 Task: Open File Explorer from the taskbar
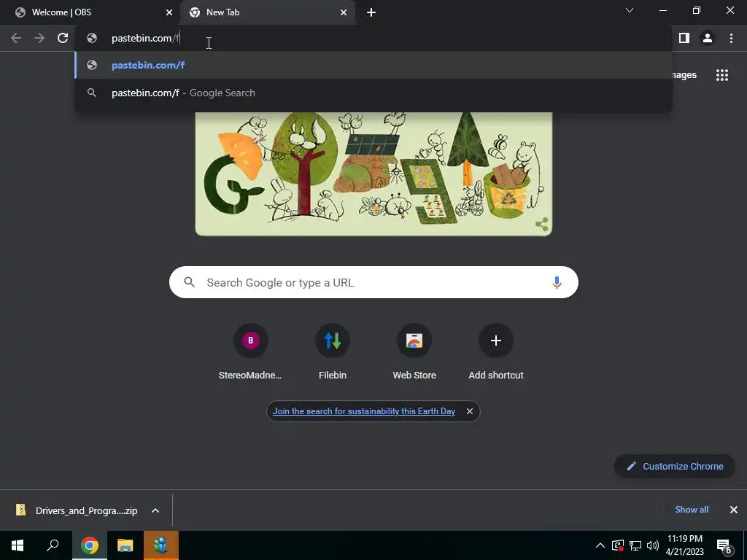tap(125, 545)
